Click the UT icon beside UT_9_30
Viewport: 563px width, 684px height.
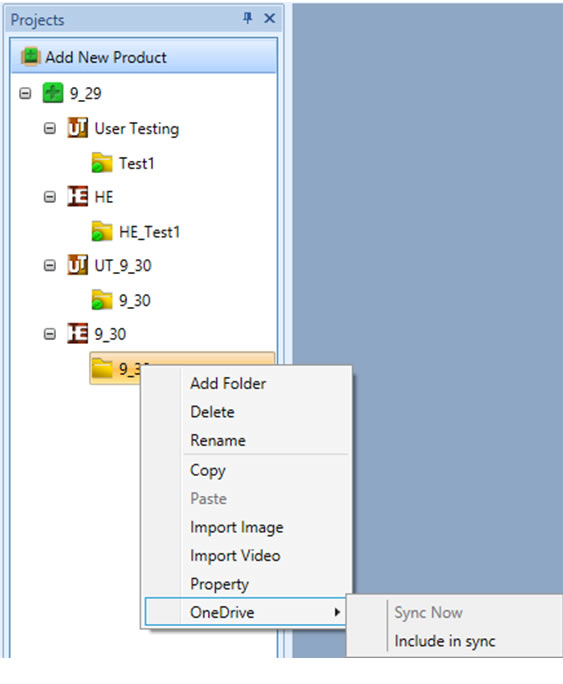(x=78, y=265)
